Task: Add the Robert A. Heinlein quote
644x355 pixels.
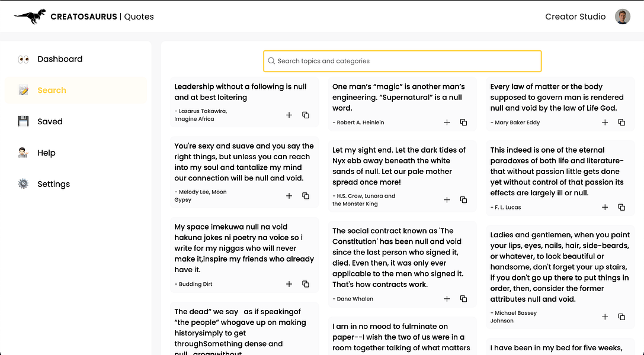Action: (x=447, y=122)
